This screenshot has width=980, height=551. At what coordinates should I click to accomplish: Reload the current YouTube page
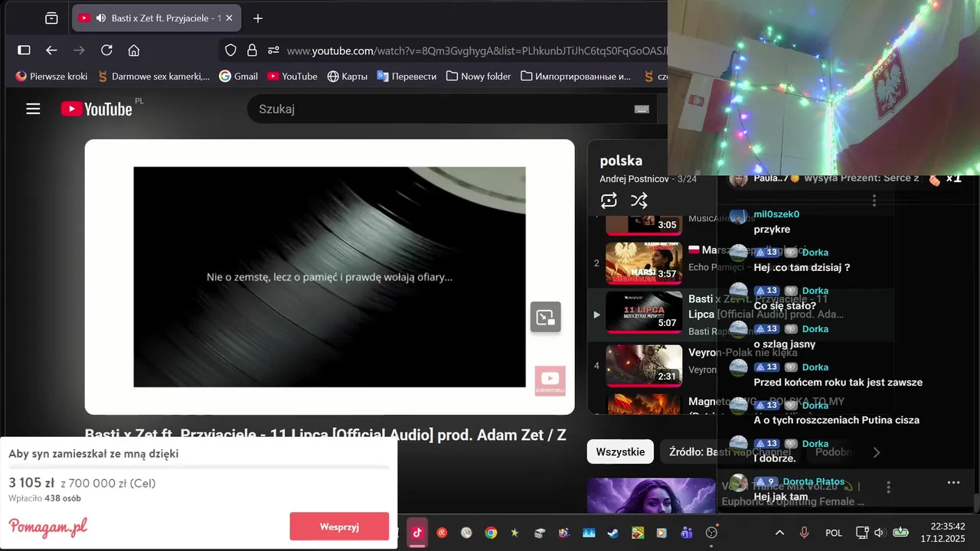pos(106,51)
